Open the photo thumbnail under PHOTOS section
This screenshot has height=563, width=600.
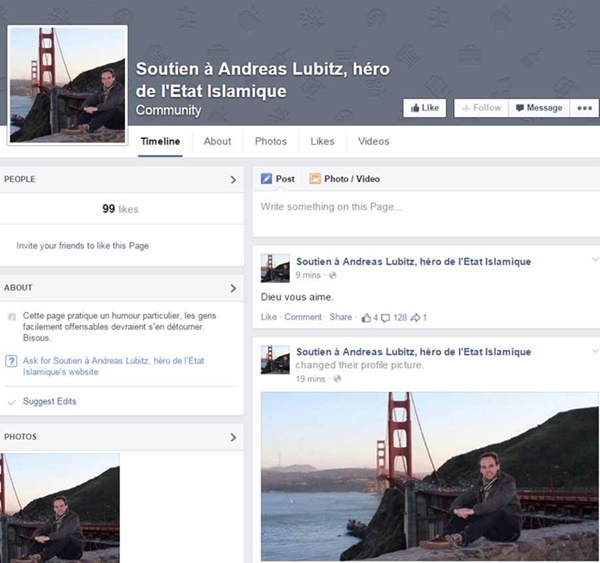[60, 508]
